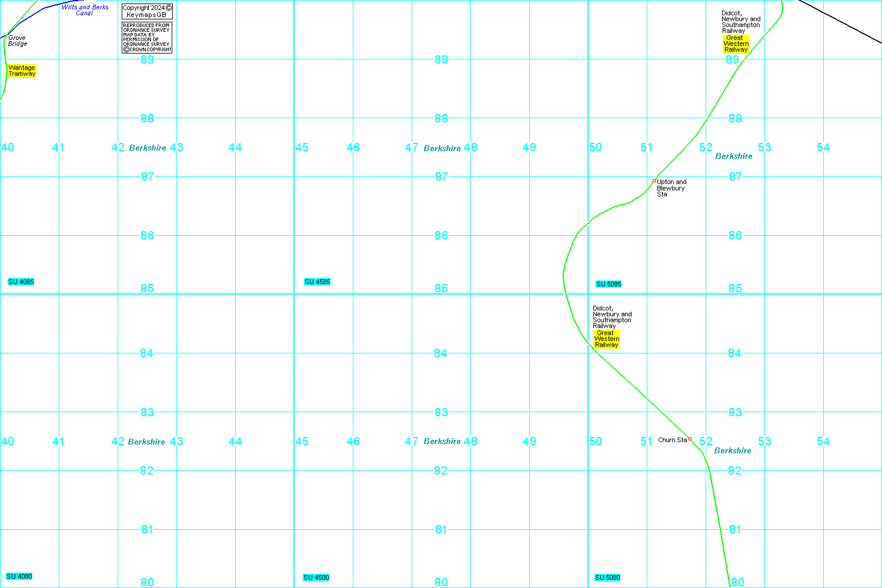Click the yellow Wantage Tramway label

(x=22, y=71)
